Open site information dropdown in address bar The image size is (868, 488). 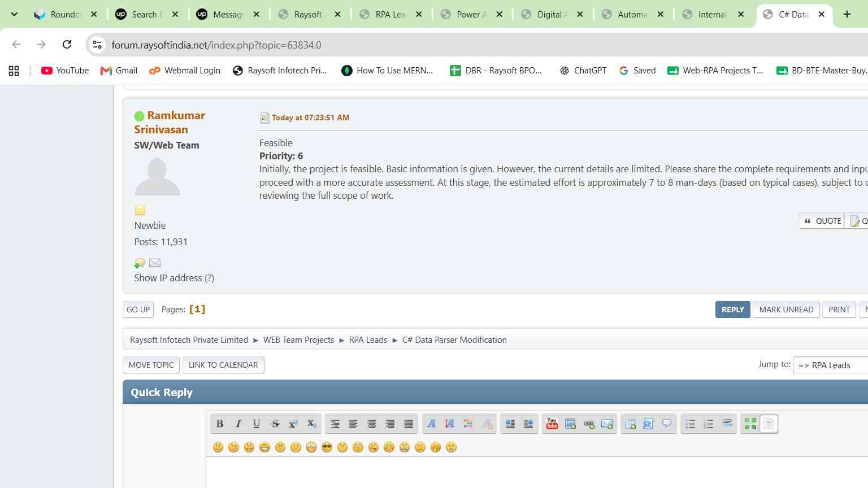(x=97, y=45)
